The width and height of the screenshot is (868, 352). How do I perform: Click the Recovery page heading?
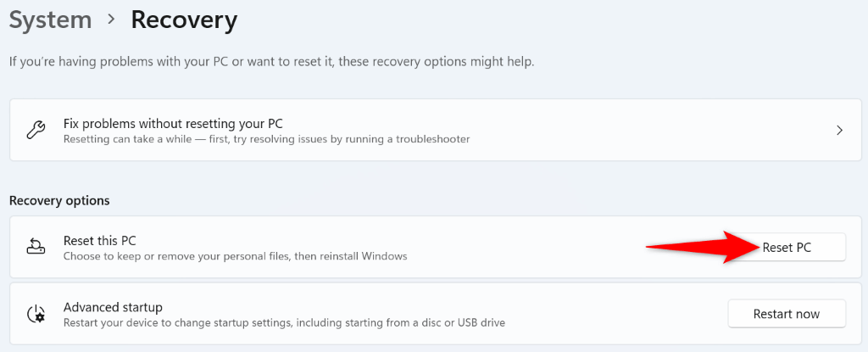(x=184, y=20)
